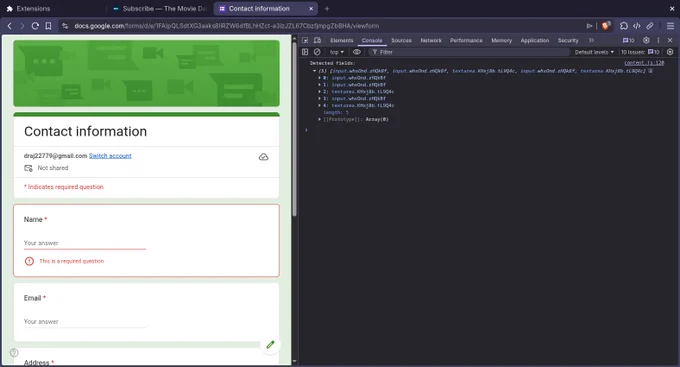Screen dimensions: 680x367
Task: Open the extensions puzzle icon
Action: [624, 26]
